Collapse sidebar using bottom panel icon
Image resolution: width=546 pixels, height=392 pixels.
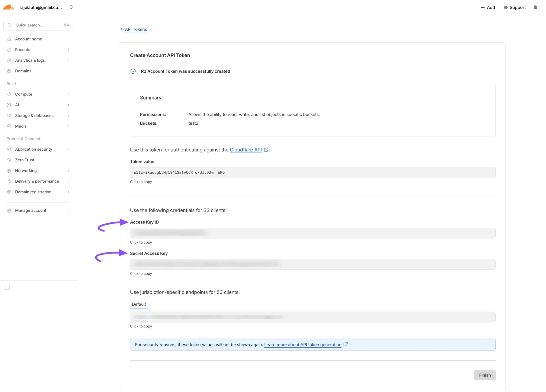(x=7, y=288)
